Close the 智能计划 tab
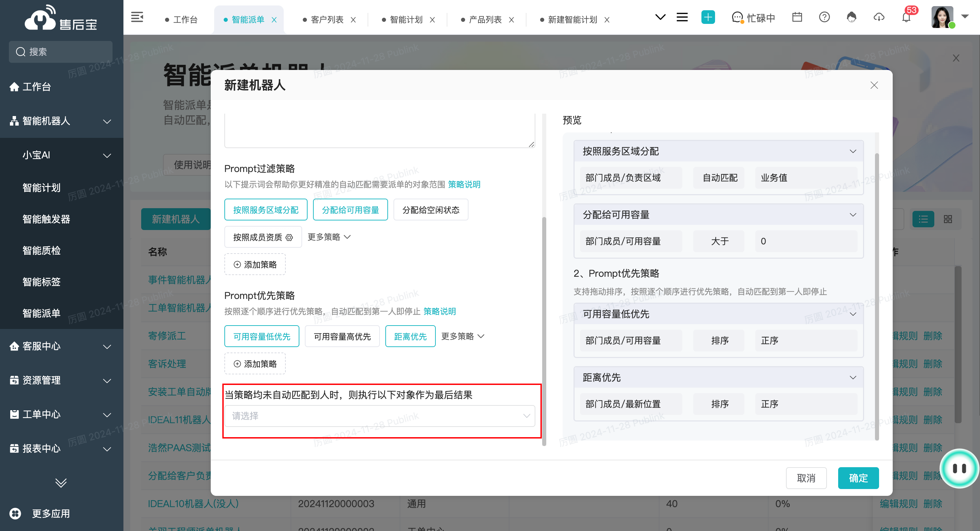This screenshot has width=980, height=531. coord(433,20)
